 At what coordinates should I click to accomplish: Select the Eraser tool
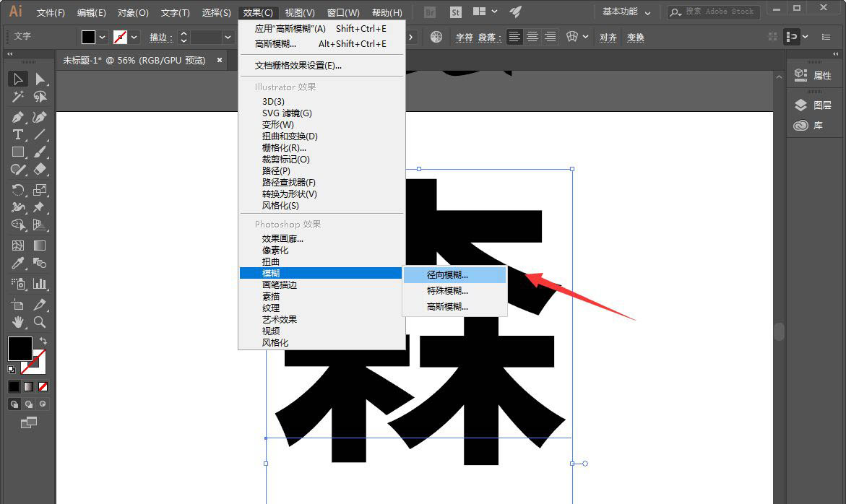click(x=40, y=169)
